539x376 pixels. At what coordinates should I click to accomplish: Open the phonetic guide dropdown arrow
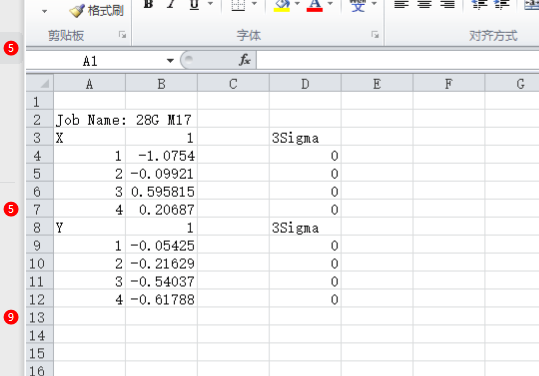pos(374,4)
